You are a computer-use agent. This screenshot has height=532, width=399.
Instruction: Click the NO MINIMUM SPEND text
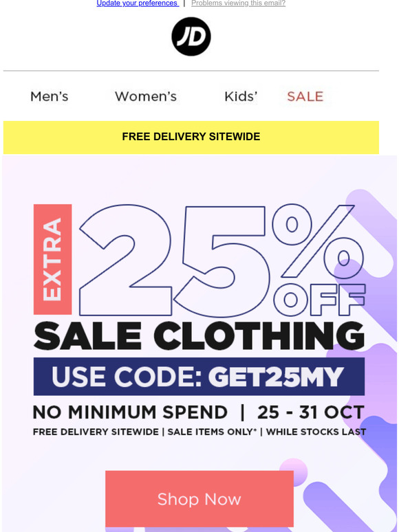click(x=130, y=412)
